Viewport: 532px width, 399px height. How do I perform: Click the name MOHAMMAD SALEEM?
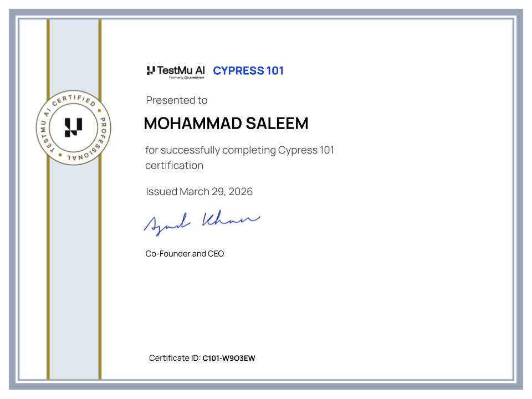[x=226, y=123]
